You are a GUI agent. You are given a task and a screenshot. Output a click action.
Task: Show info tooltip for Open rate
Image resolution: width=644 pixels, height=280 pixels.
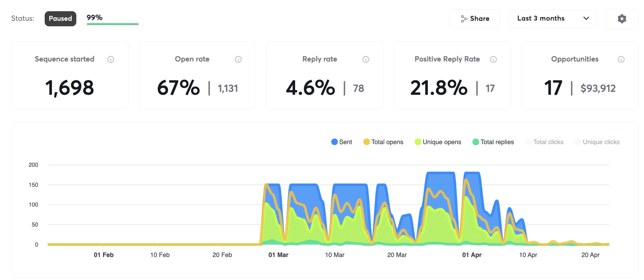coord(238,59)
